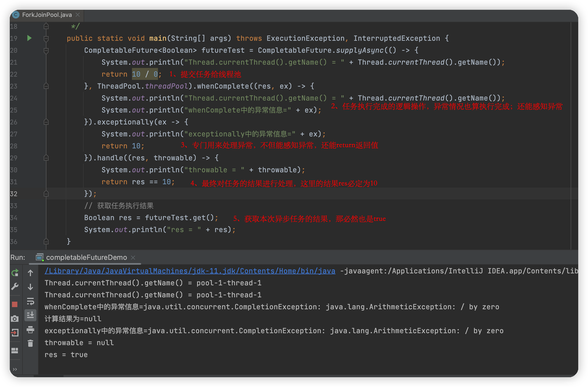Click the rerun completableFutureDemo icon
The height and width of the screenshot is (387, 588).
click(x=15, y=272)
